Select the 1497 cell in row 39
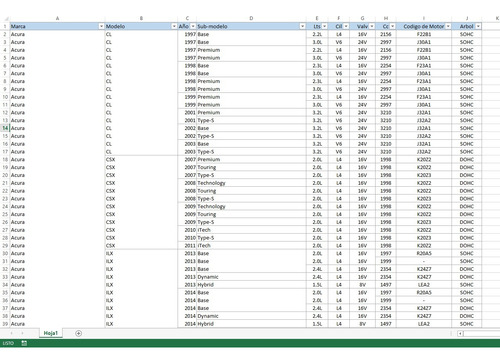This screenshot has width=500, height=364. tap(386, 324)
